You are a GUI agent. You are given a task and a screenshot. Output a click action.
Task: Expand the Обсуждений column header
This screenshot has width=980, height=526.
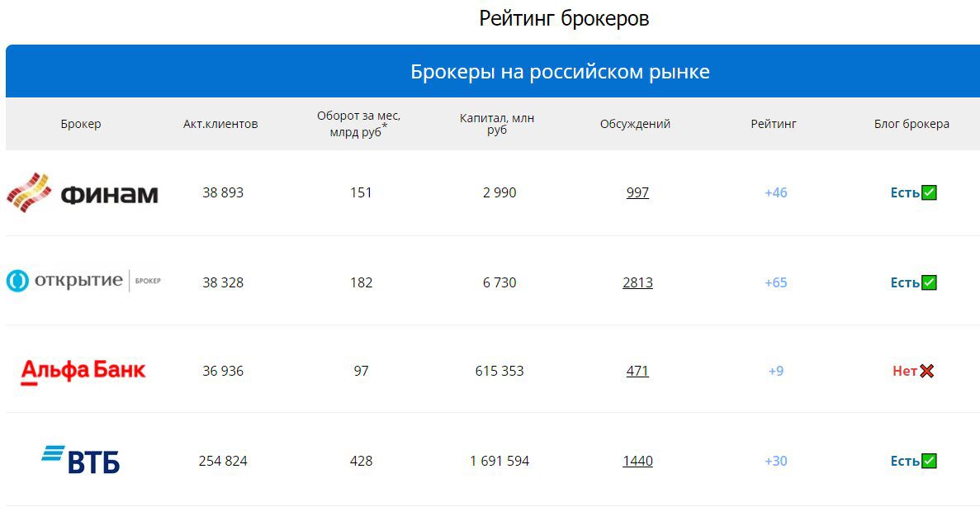pyautogui.click(x=635, y=124)
